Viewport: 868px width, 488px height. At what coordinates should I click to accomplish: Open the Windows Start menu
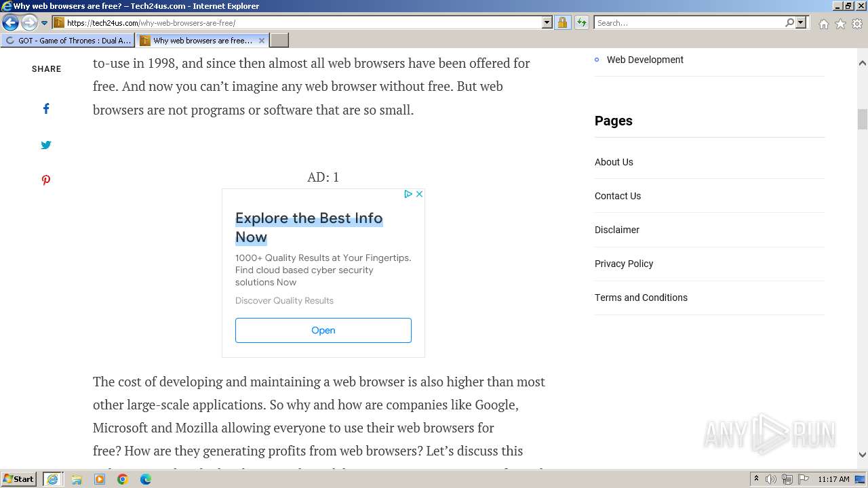pos(19,479)
